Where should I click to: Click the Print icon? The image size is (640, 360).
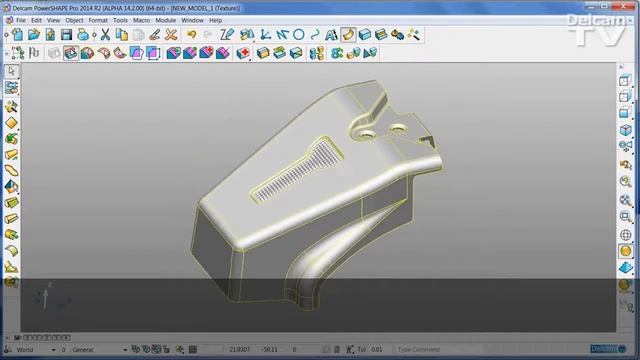tap(82, 35)
